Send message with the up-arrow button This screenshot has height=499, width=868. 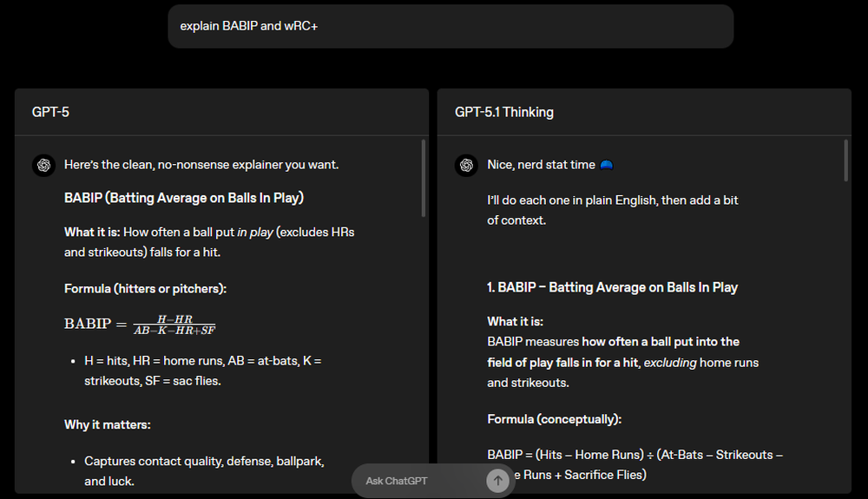(497, 481)
